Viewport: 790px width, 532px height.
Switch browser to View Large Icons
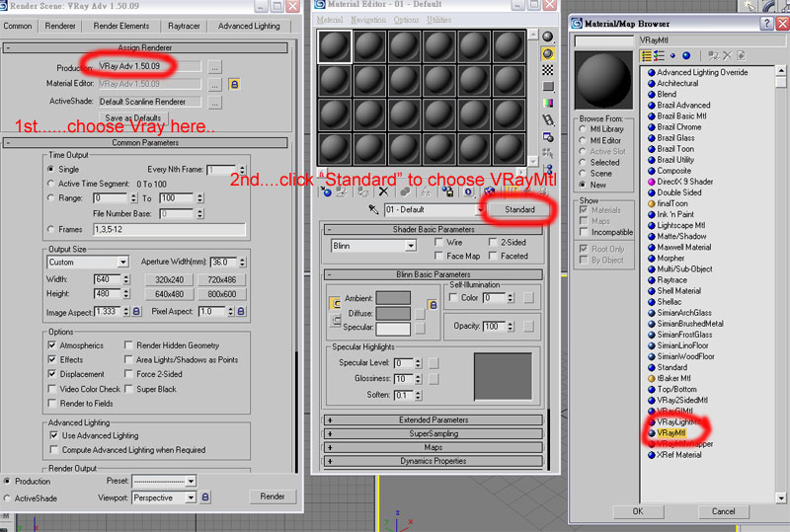click(686, 55)
